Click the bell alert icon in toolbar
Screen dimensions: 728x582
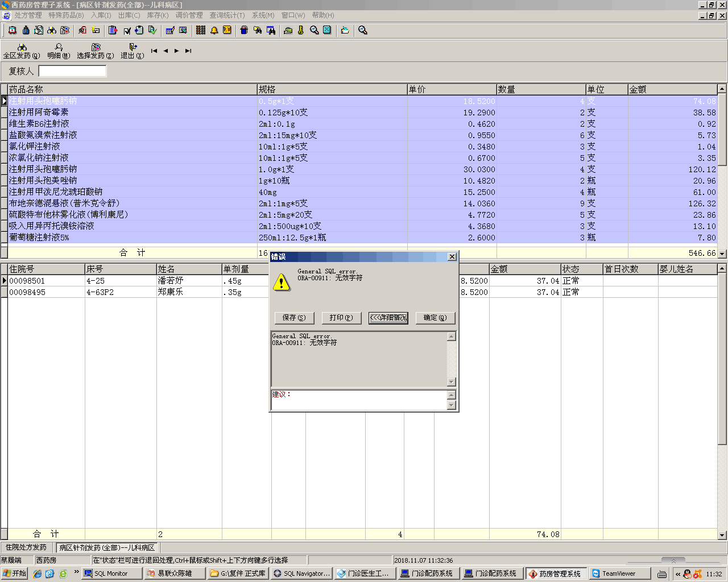click(214, 30)
